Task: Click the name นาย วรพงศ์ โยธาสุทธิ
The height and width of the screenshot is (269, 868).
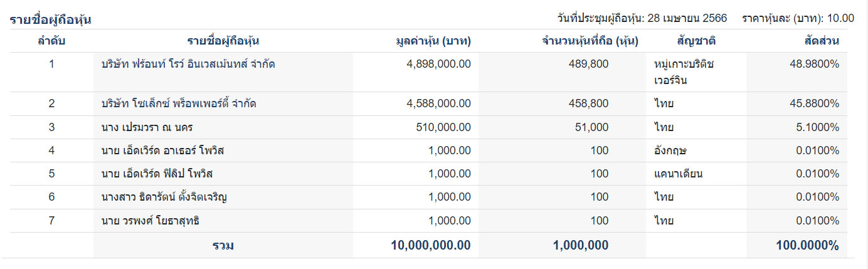Action: 151,221
